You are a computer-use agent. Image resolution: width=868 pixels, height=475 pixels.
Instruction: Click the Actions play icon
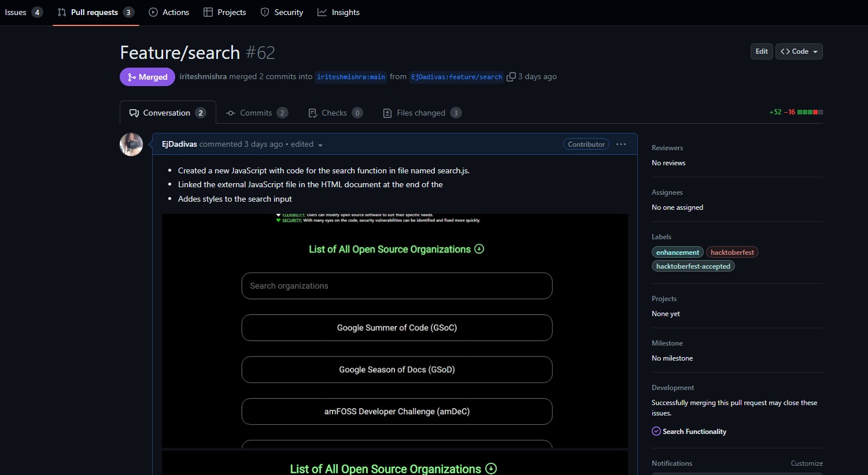coord(153,12)
